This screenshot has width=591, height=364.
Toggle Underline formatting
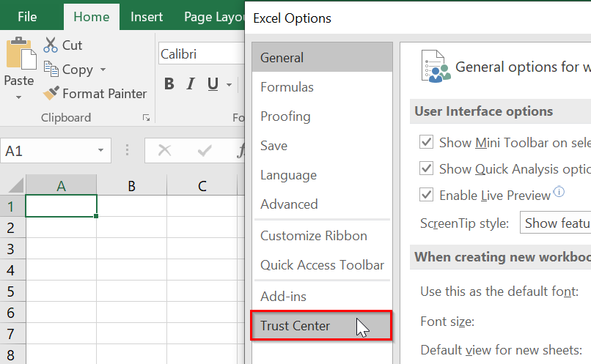213,83
